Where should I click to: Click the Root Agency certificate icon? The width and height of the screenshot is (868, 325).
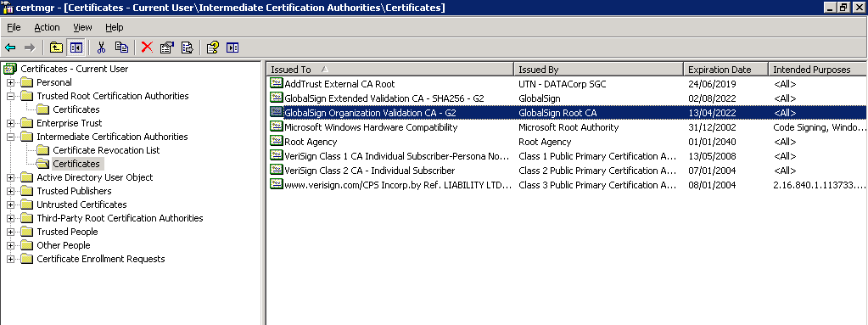click(276, 141)
